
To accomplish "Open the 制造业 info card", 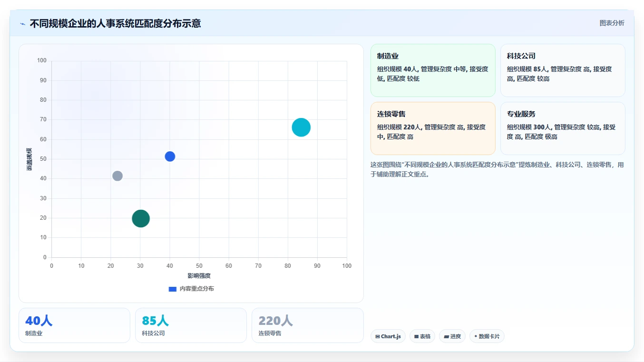I will [433, 70].
